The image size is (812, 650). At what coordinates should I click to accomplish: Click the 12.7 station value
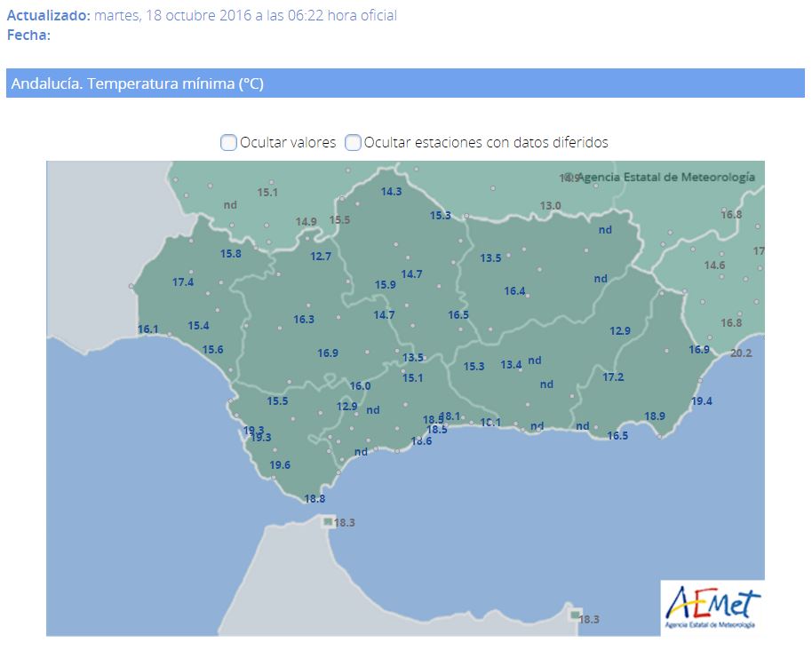pos(321,257)
